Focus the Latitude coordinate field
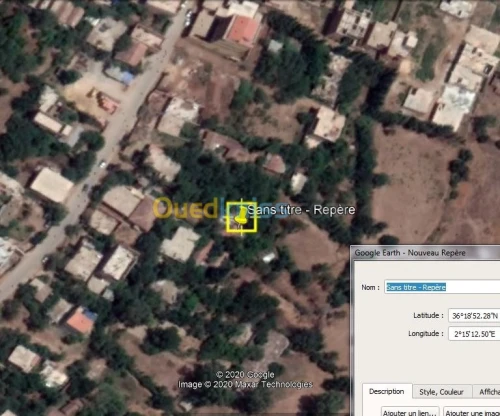This screenshot has width=500, height=416. [x=474, y=316]
